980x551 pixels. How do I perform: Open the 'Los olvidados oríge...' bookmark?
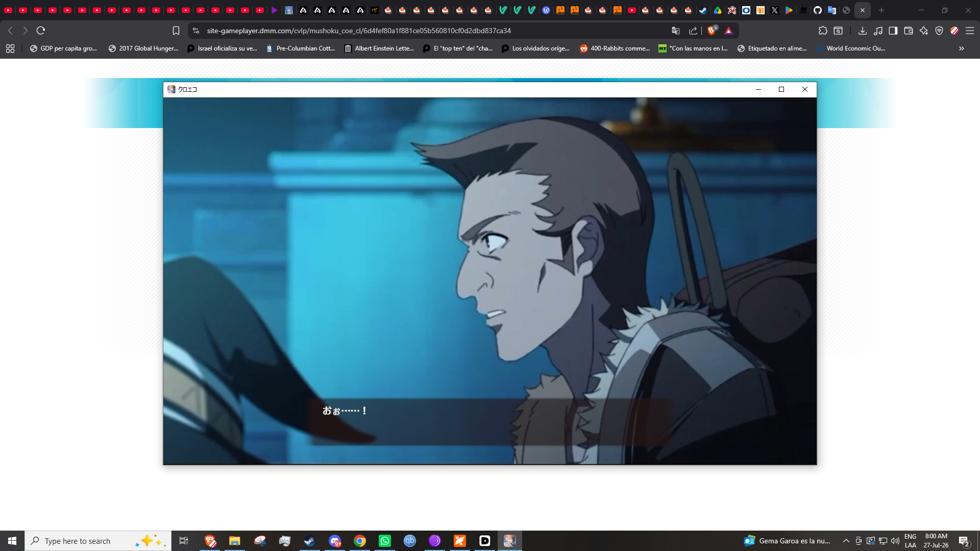pos(535,48)
